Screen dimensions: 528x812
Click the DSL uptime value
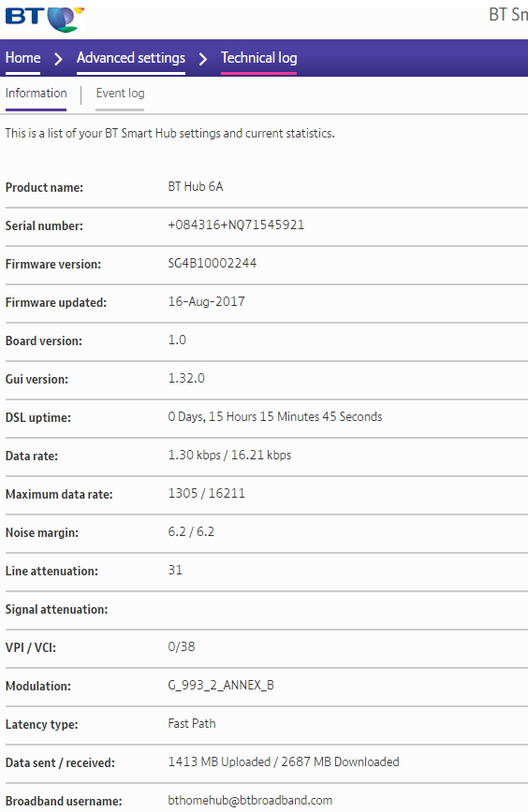coord(274,416)
